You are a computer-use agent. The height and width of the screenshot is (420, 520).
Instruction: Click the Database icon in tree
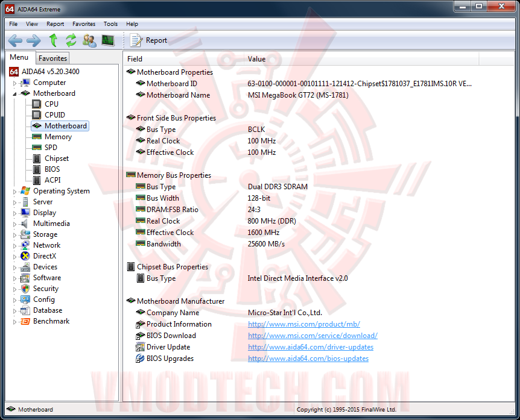(25, 310)
